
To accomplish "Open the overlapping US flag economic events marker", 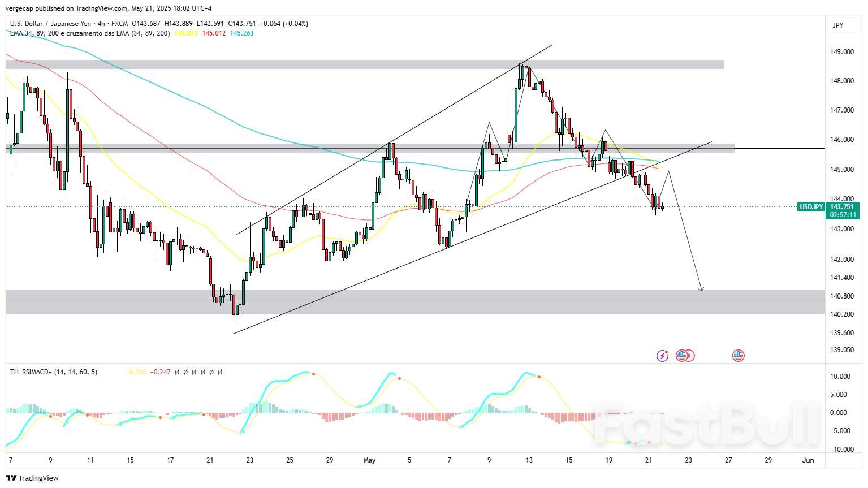I will click(x=684, y=355).
